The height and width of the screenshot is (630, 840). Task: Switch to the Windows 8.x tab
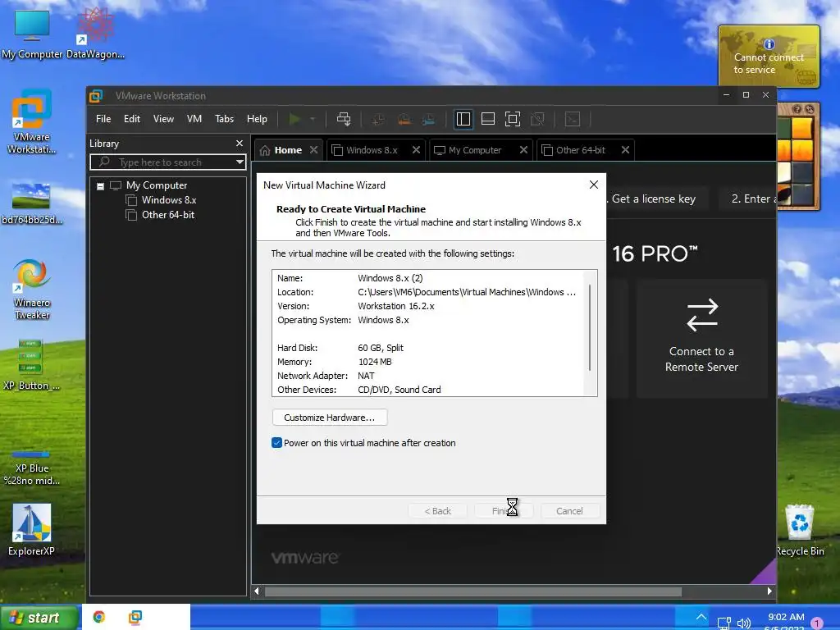coord(372,150)
